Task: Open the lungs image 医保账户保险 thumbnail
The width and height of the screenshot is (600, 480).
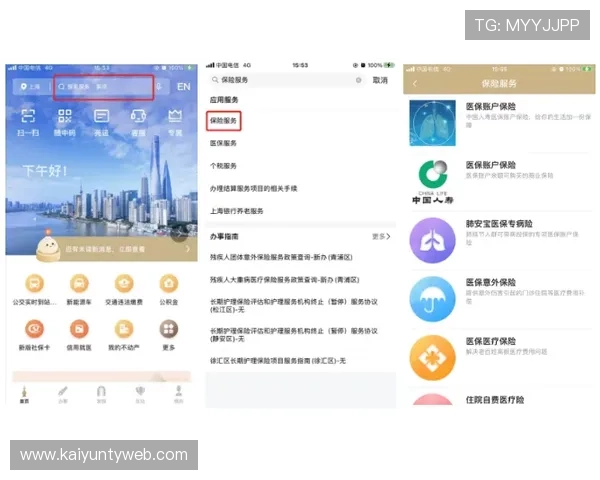Action: [432, 123]
